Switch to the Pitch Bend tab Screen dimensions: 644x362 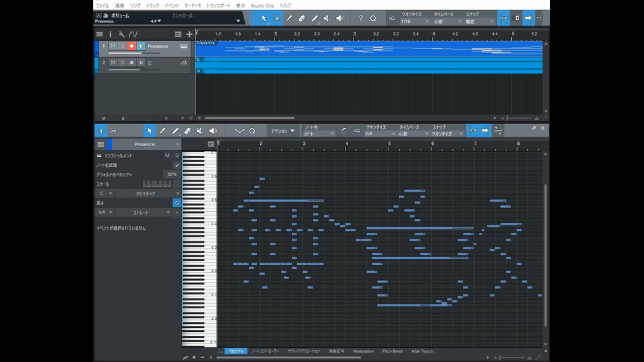click(x=392, y=351)
